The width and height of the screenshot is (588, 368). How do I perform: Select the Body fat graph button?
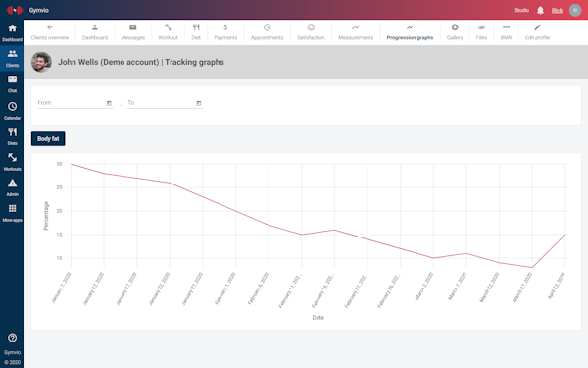click(48, 139)
